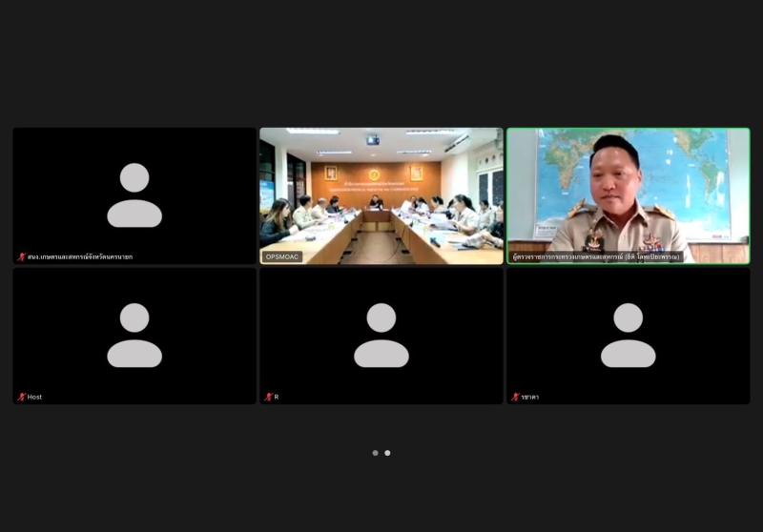763x532 pixels.
Task: Click the Host participant avatar silhouette
Action: (134, 335)
